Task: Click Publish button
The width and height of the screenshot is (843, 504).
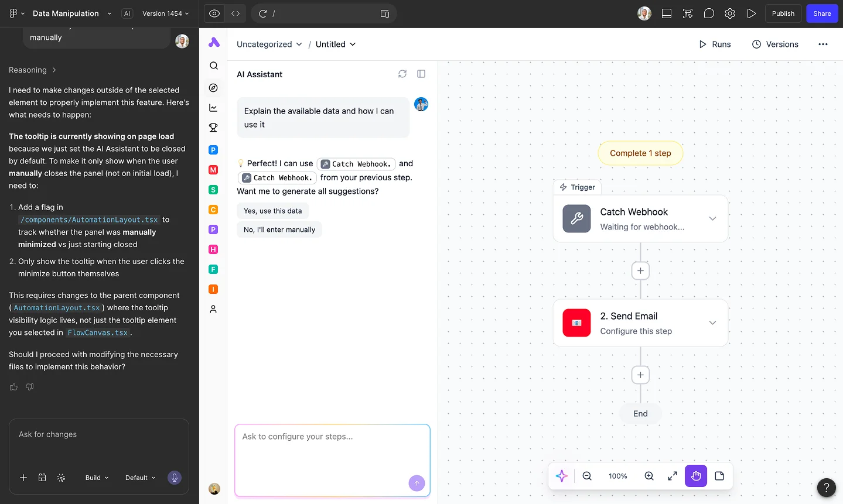Action: pyautogui.click(x=783, y=13)
